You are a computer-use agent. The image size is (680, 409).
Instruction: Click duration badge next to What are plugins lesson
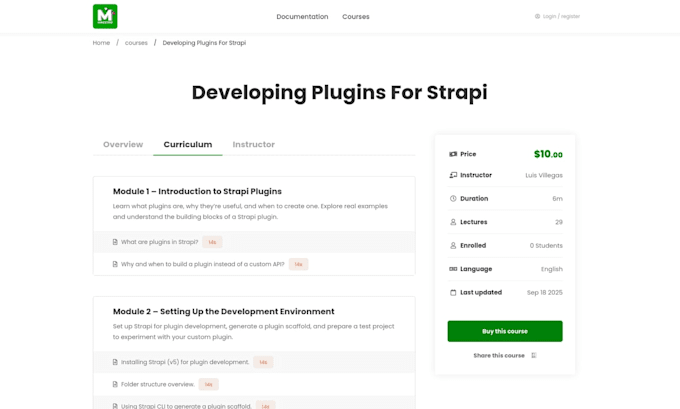[x=212, y=242]
